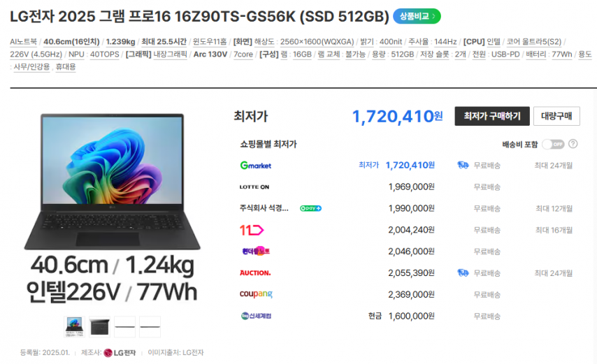
Task: Click the LG전자 manufacturer logo
Action: (x=120, y=353)
